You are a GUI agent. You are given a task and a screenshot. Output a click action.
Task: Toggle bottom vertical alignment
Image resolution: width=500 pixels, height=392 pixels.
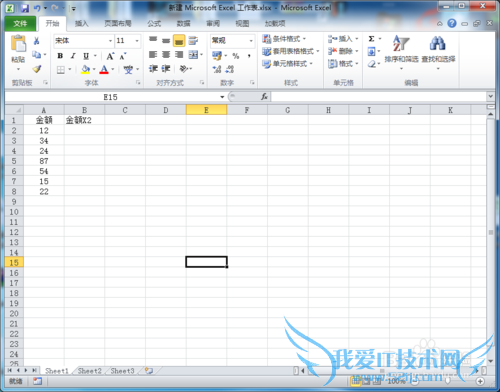[x=179, y=40]
